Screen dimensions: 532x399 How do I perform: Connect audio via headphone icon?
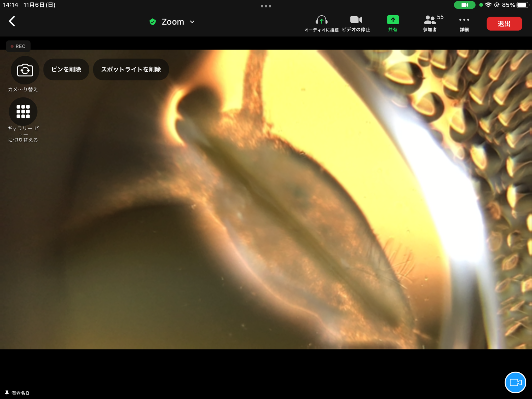[321, 21]
